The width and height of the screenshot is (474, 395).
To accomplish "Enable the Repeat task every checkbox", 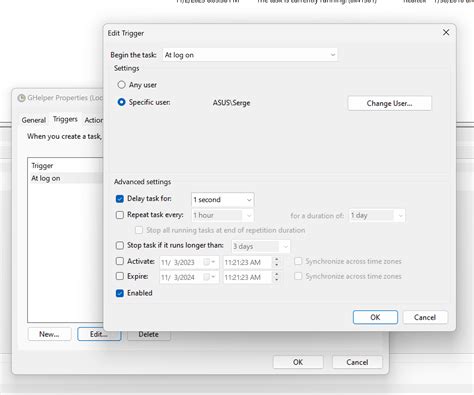I will tap(120, 215).
